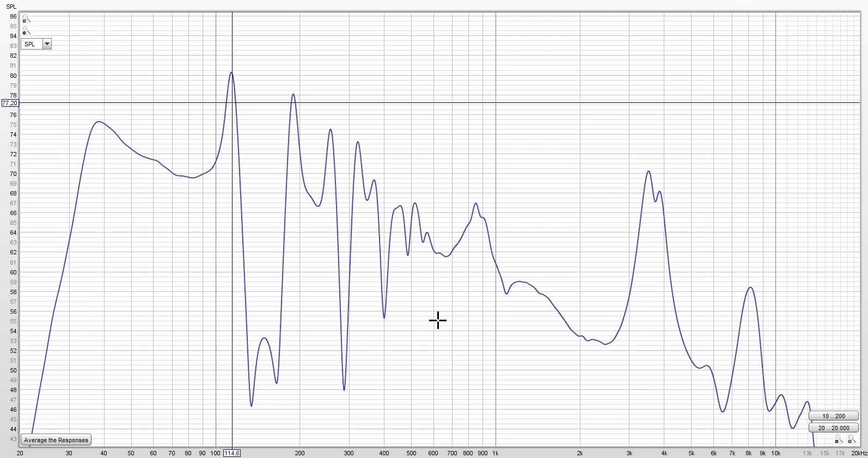
Task: Click the vertical zoom-in magnifier icon
Action: (26, 19)
